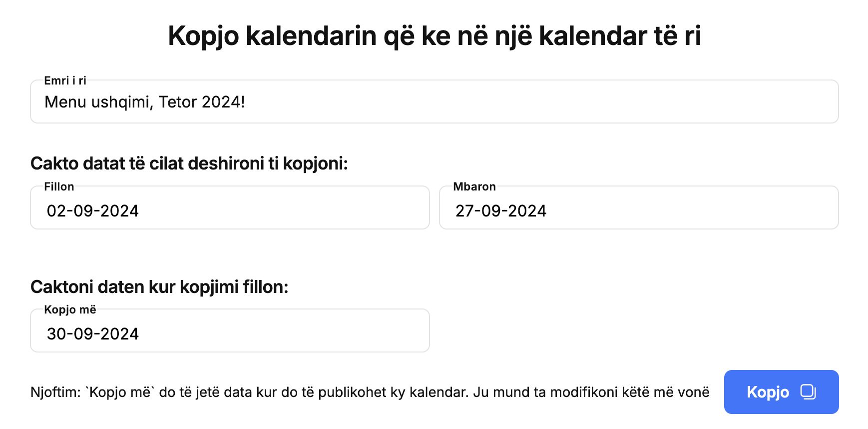Screen dimensions: 868x429
Task: Select the year 2024 in Fillon date
Action: (119, 211)
